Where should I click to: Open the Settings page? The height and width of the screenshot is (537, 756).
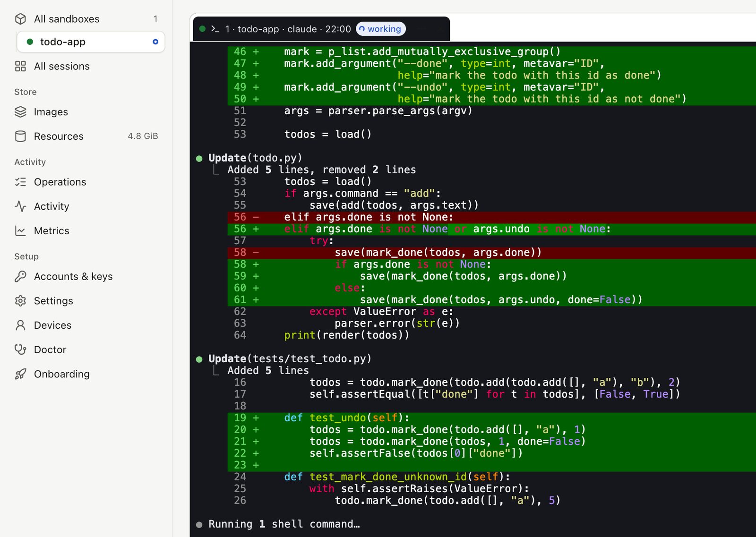[x=86, y=301]
